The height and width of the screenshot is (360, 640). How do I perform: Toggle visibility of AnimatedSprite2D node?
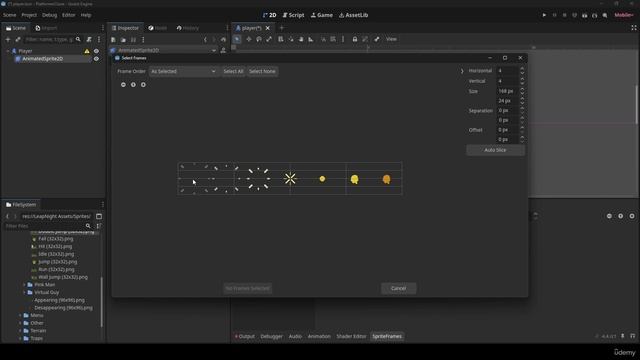[96, 59]
